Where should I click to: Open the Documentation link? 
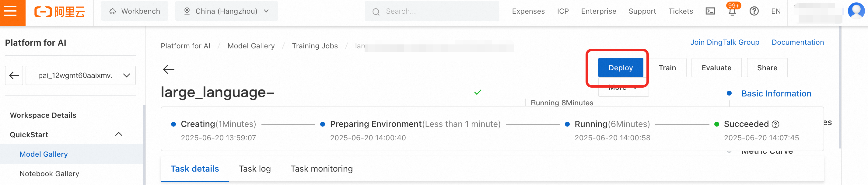click(797, 43)
